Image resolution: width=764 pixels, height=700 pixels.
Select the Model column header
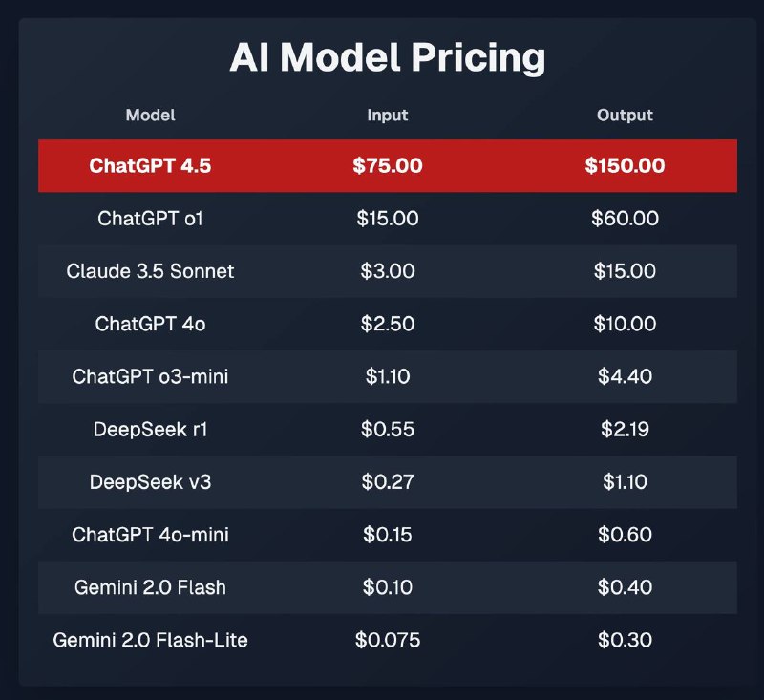tap(150, 115)
